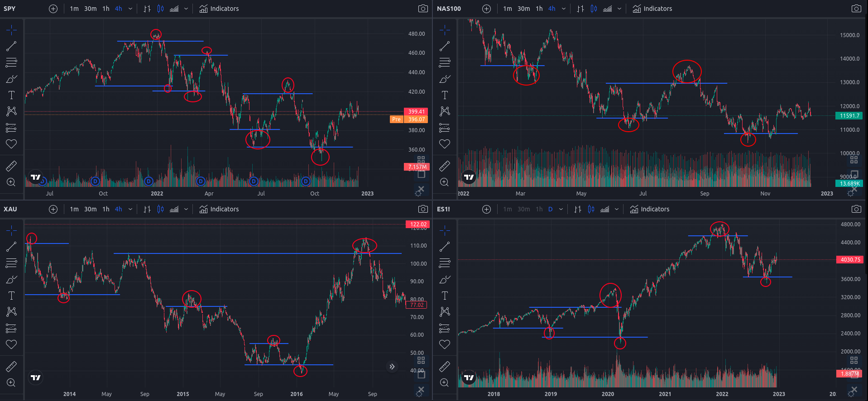The width and height of the screenshot is (868, 401).
Task: Open Indicators for the SPY chart
Action: (219, 9)
